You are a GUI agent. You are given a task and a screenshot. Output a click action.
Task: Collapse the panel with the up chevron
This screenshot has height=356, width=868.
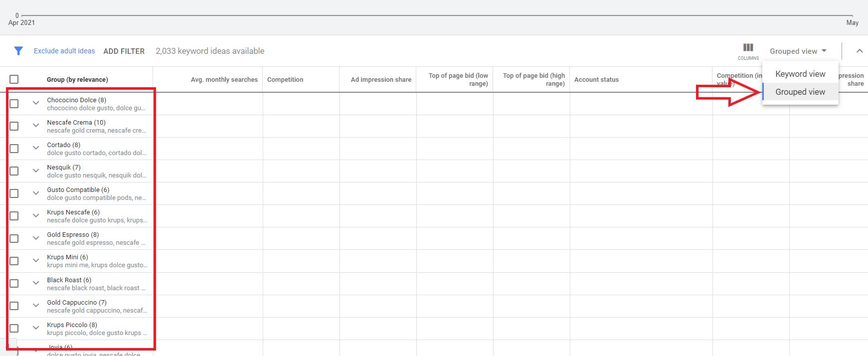point(859,51)
